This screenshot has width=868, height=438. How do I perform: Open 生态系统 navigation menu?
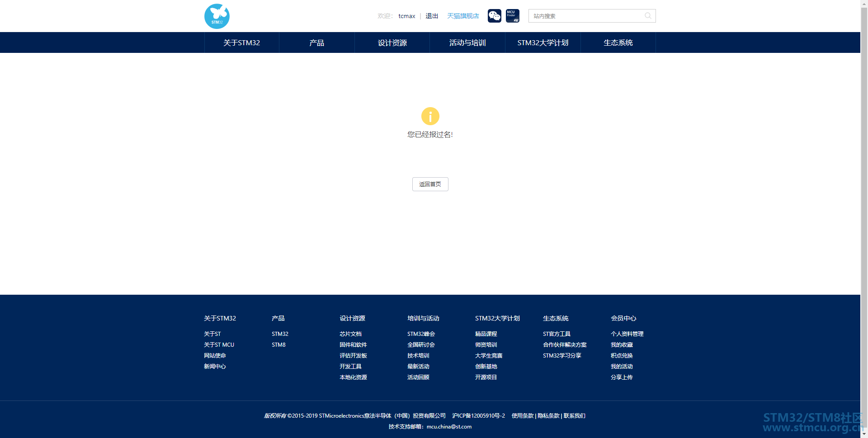(618, 42)
